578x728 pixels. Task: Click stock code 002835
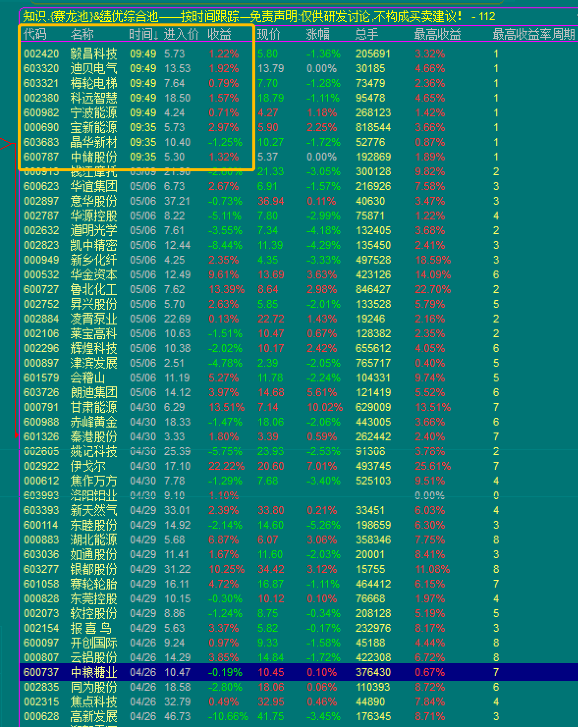[x=41, y=687]
